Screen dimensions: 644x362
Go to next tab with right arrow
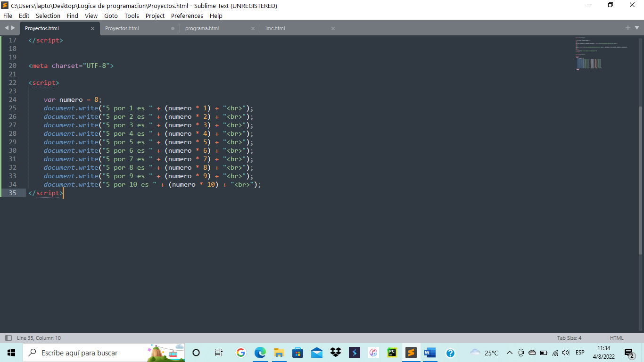13,28
